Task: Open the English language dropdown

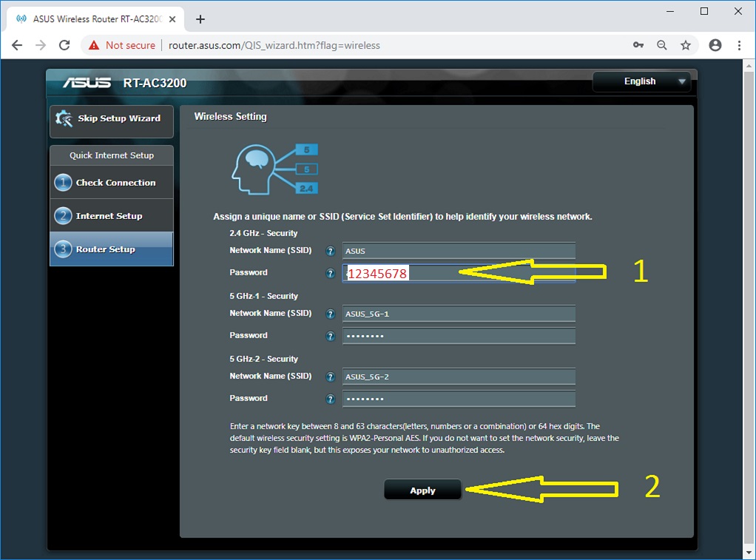Action: coord(642,81)
